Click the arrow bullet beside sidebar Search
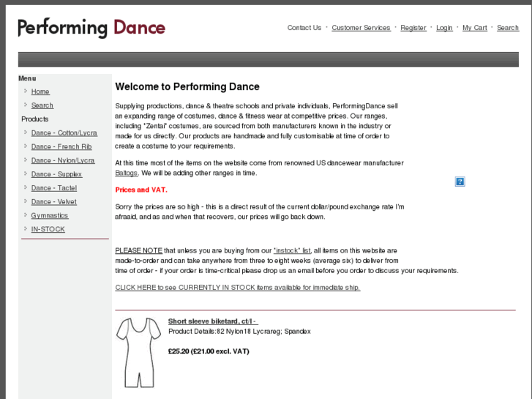Viewport: 532px width, 399px height. pos(26,105)
